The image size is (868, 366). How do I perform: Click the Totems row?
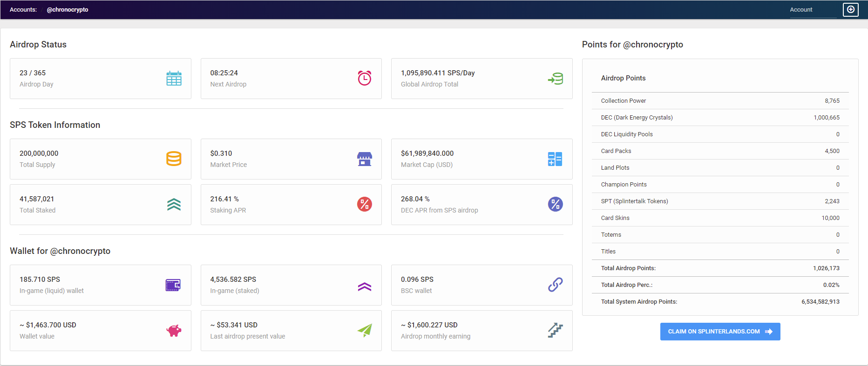click(720, 235)
